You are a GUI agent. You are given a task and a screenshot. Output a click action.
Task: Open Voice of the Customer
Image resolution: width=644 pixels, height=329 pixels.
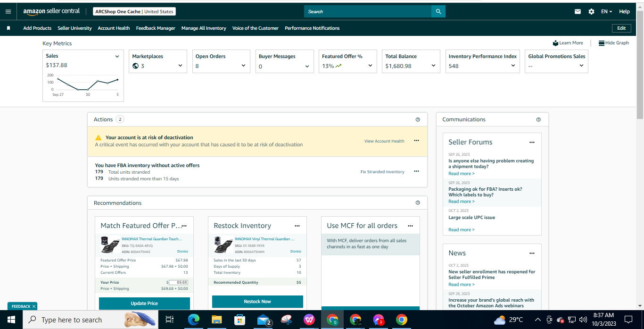coord(255,28)
